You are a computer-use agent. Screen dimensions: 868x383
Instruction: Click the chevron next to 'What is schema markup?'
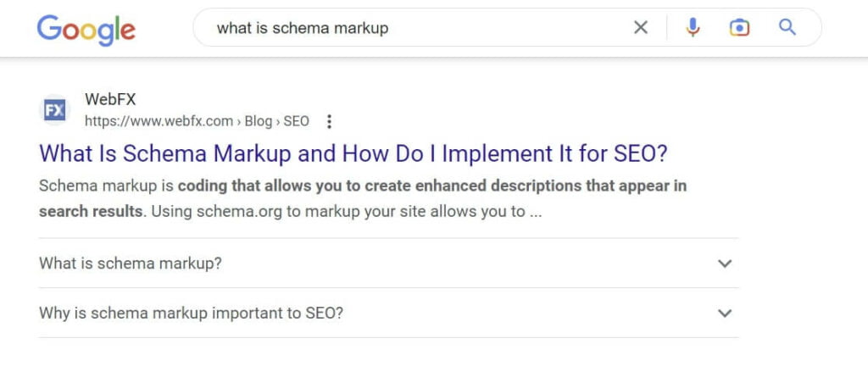tap(725, 264)
